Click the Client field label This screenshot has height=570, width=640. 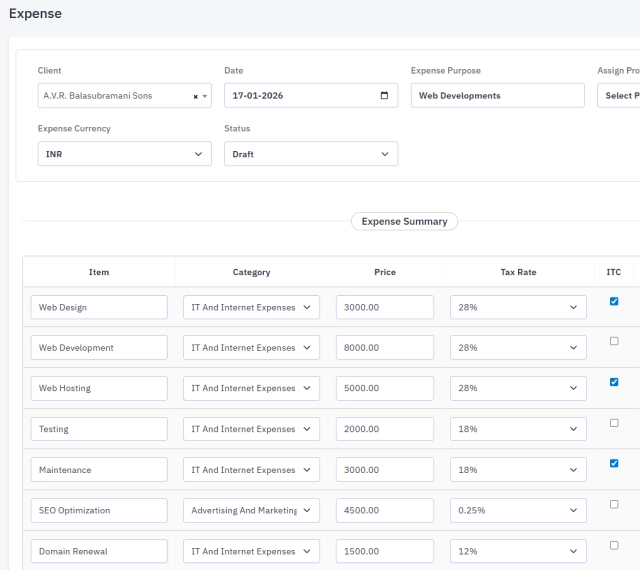[x=49, y=71]
